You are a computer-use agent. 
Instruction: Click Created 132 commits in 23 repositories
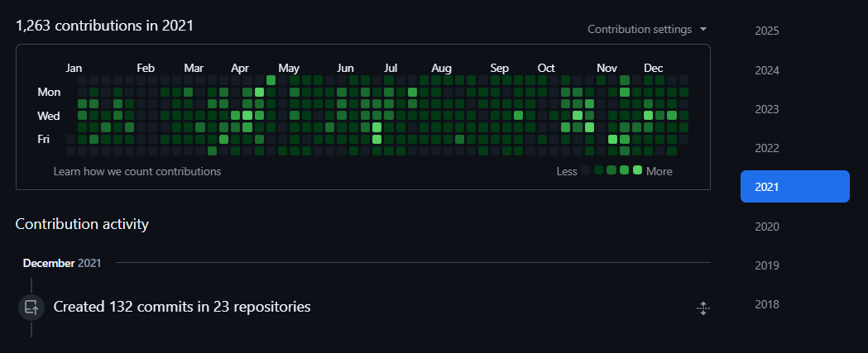[182, 307]
